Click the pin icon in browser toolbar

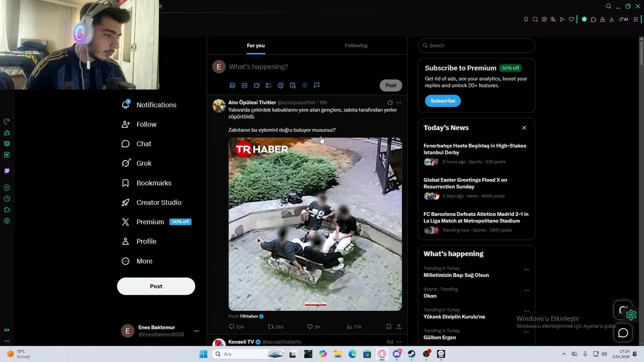pyautogui.click(x=526, y=19)
